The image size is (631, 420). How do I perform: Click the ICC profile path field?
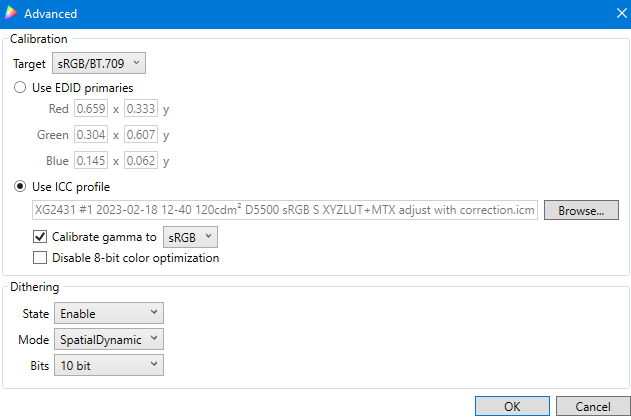coord(284,211)
